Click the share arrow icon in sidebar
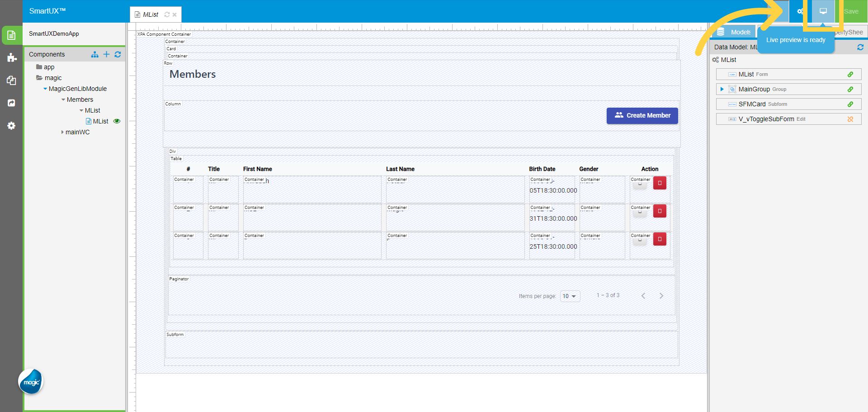The image size is (868, 412). (x=12, y=103)
